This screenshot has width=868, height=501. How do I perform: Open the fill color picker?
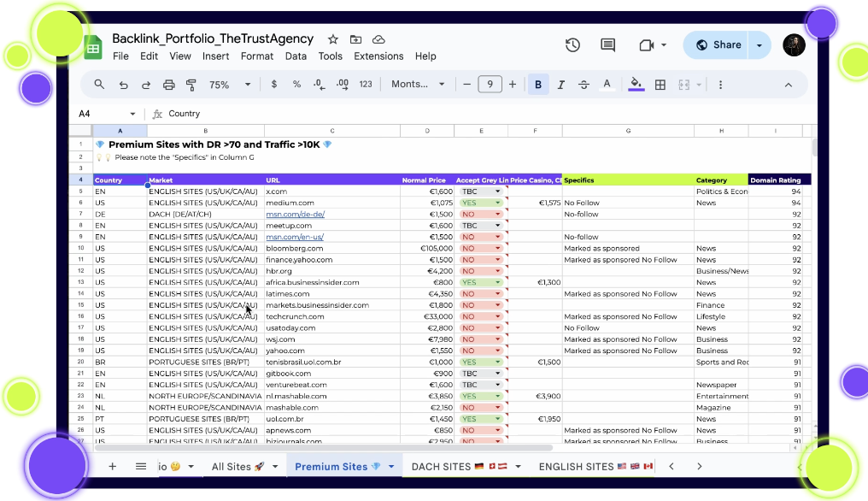point(636,84)
